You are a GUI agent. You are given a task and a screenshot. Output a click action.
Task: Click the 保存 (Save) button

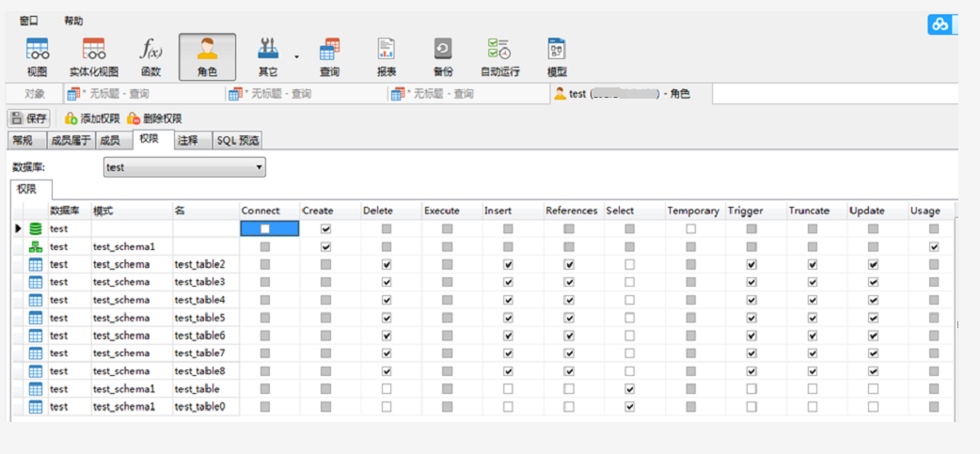coord(29,118)
